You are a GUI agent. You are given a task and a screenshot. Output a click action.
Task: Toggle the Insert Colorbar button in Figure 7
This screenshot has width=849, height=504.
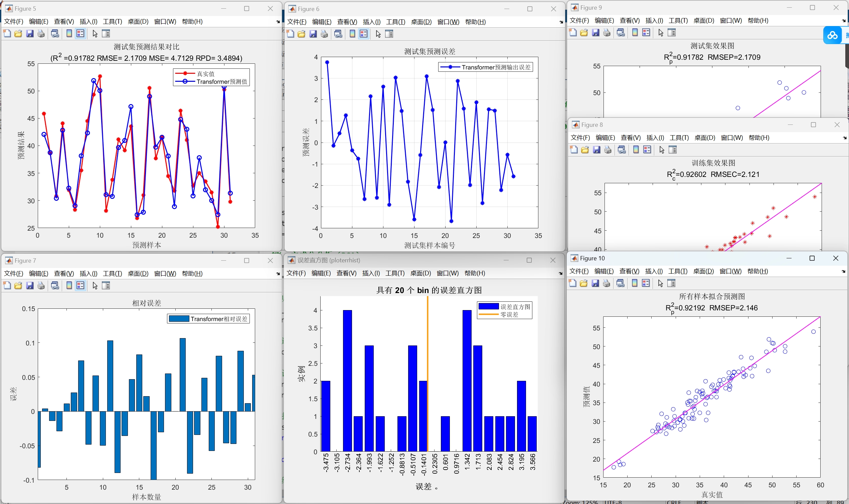point(69,286)
